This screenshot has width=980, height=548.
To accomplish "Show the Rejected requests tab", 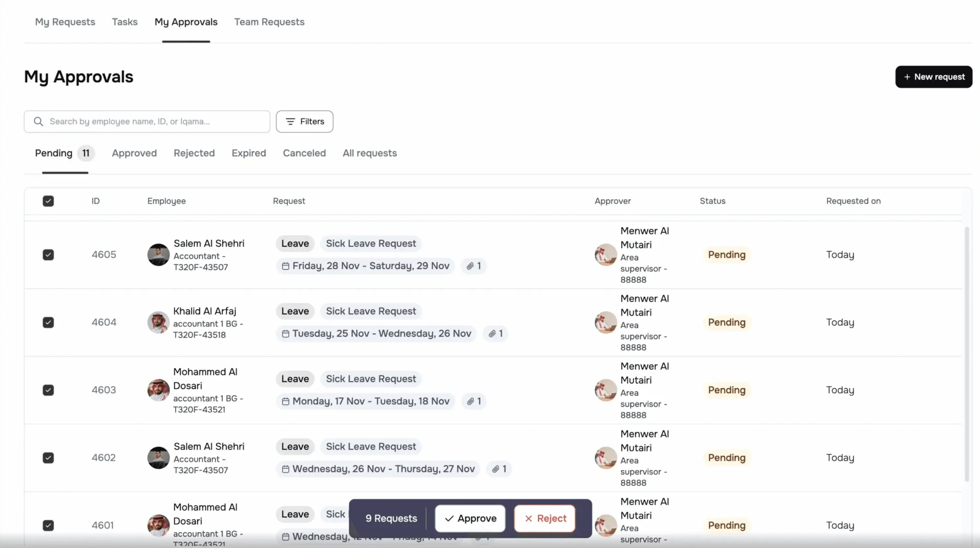I will click(x=194, y=153).
